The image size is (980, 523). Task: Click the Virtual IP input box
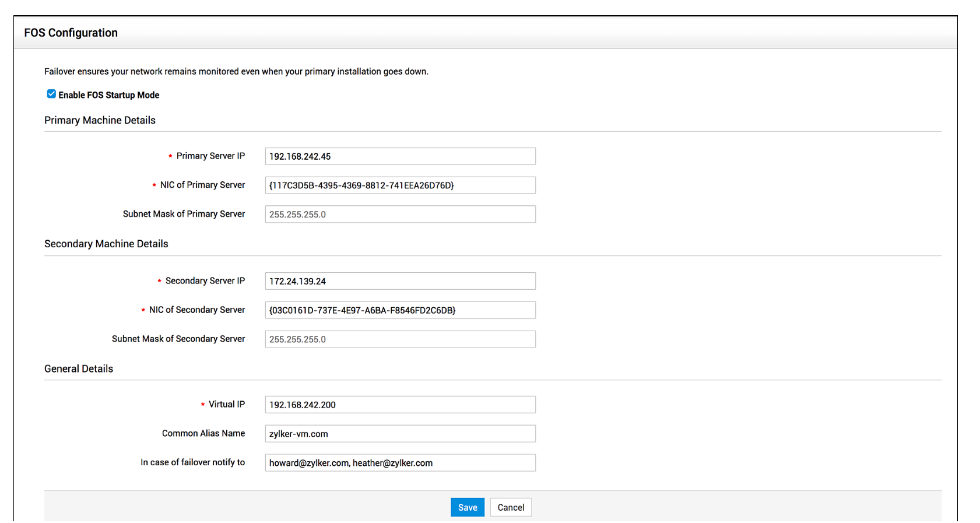(x=400, y=405)
